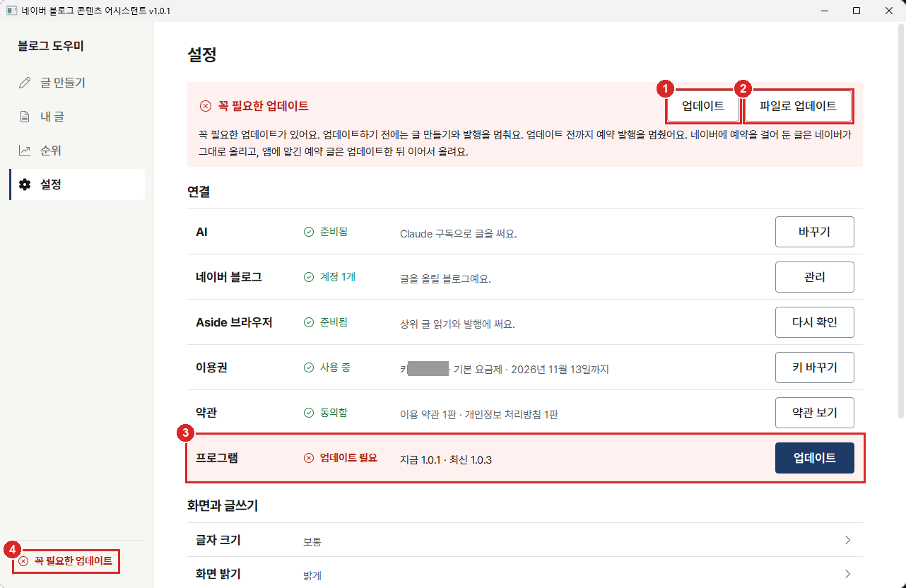This screenshot has height=588, width=906.
Task: Open the 순위 rankings page
Action: pos(77,151)
